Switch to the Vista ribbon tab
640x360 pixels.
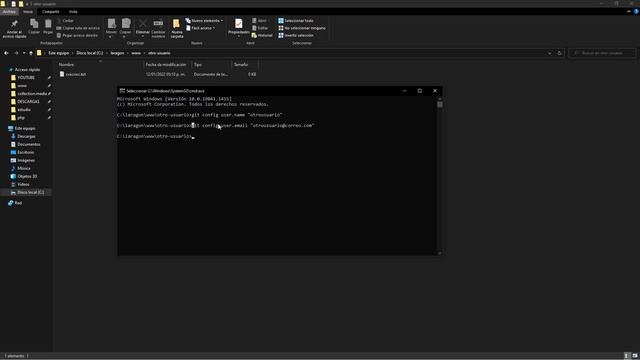(x=73, y=11)
